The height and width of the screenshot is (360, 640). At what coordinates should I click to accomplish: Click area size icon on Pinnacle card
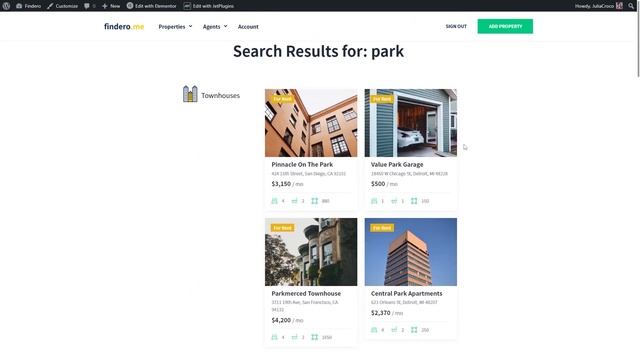(315, 201)
